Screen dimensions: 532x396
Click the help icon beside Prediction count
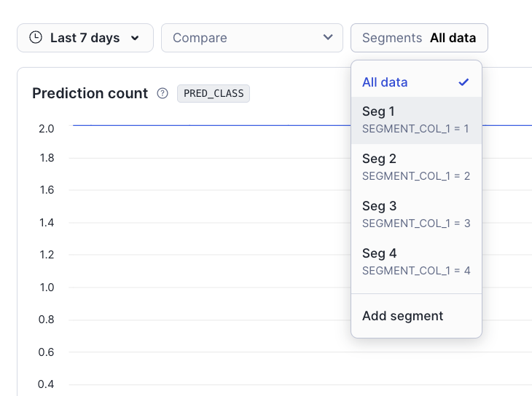tap(163, 93)
